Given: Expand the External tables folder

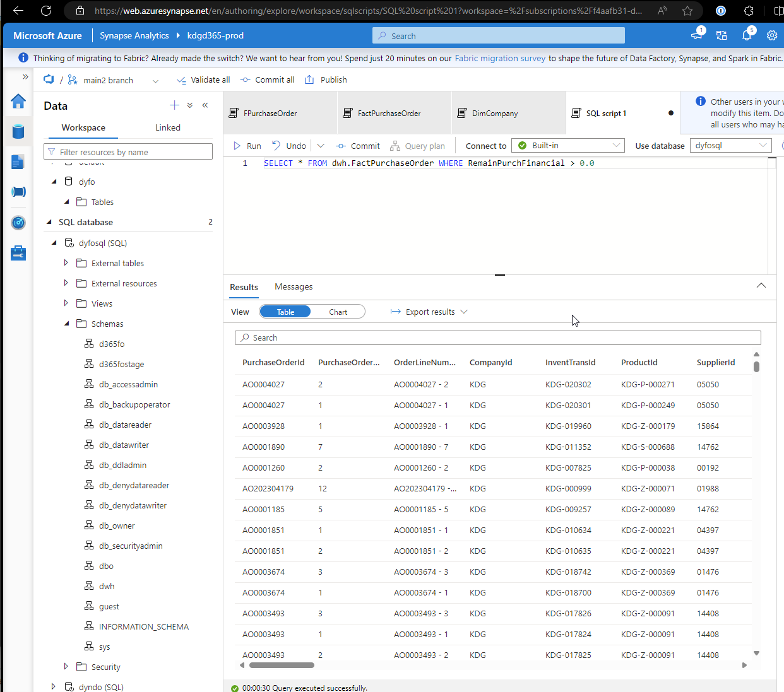Looking at the screenshot, I should pyautogui.click(x=66, y=262).
